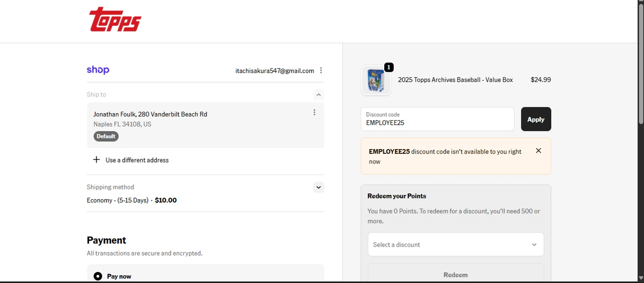Open account options menu next to email
Screen dimensions: 644x283
(x=321, y=71)
